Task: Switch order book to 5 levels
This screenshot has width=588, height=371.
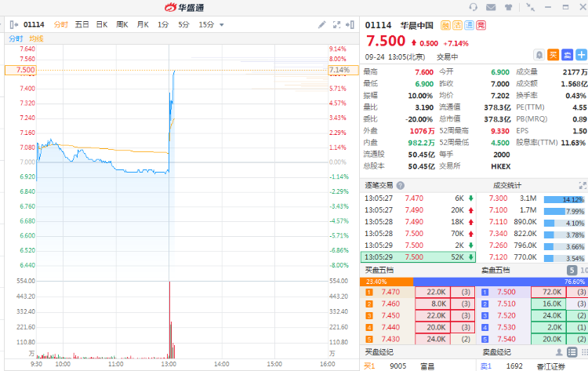Action: click(x=572, y=270)
